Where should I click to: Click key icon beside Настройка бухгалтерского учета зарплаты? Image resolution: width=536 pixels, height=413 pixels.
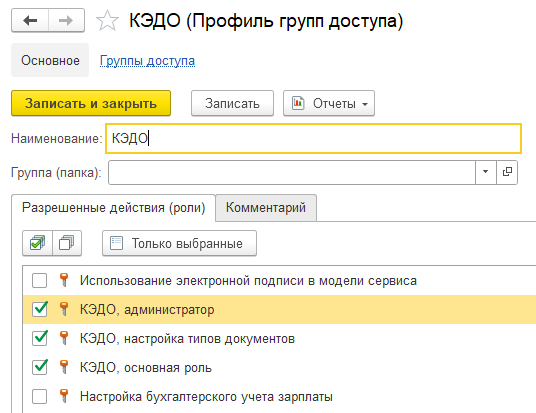[x=64, y=396]
